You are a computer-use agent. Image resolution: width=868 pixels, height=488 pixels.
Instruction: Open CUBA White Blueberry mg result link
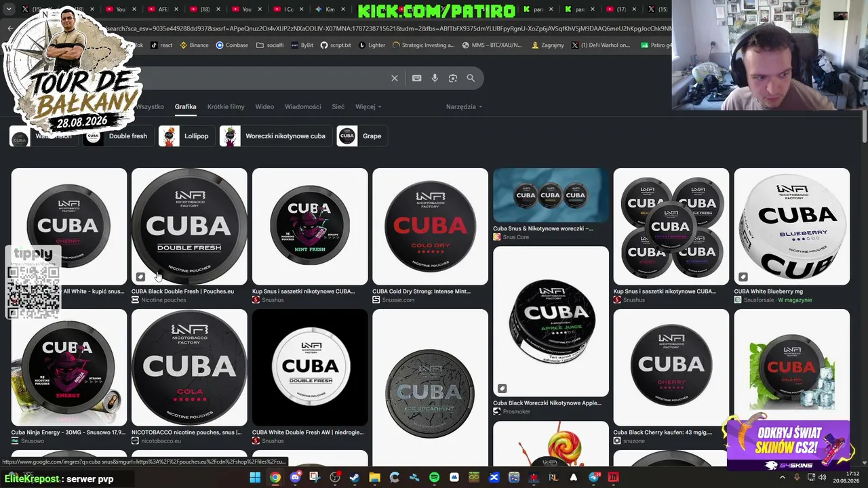click(768, 291)
